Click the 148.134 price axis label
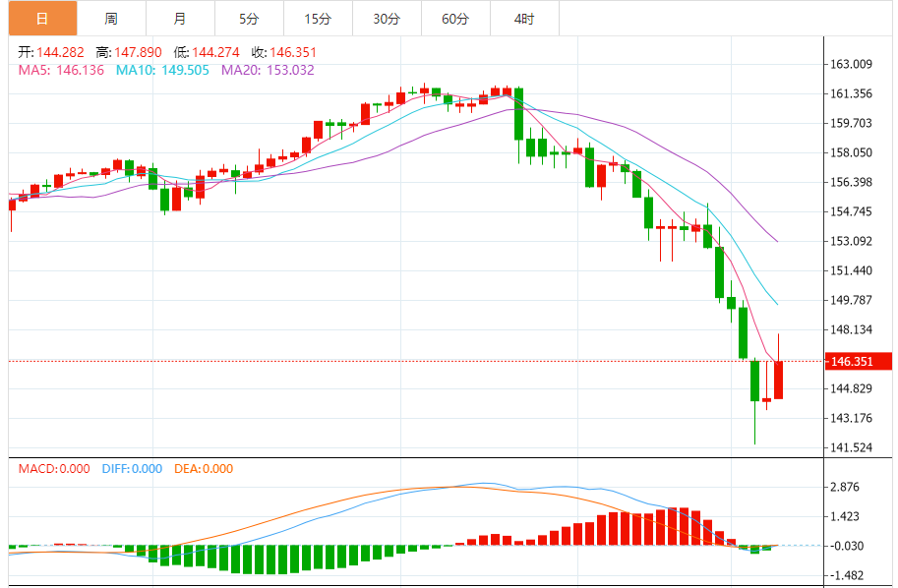The width and height of the screenshot is (898, 588). 852,329
